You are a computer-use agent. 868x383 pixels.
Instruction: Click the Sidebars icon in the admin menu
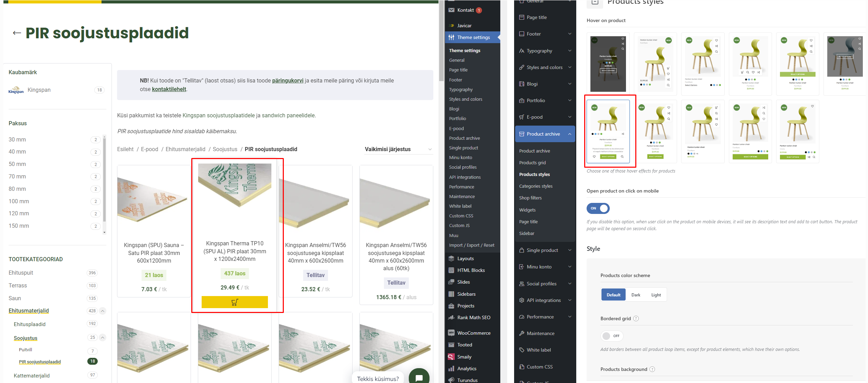(451, 294)
